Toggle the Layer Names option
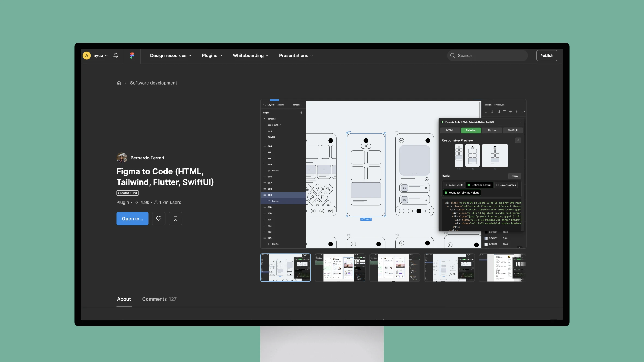The width and height of the screenshot is (644, 362). click(x=506, y=185)
